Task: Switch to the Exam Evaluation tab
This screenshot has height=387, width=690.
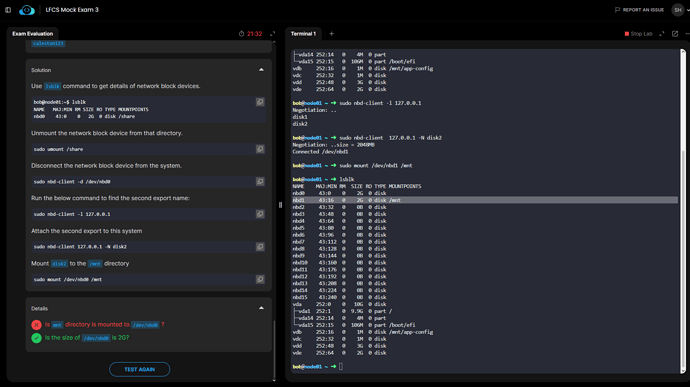Action: click(33, 34)
